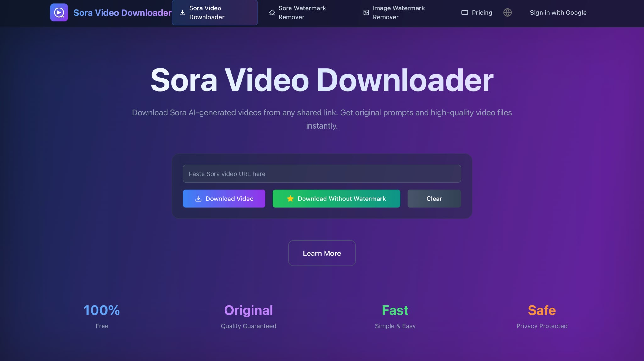Select the Sora Video Downloader menu item
This screenshot has height=361, width=644.
coord(214,13)
